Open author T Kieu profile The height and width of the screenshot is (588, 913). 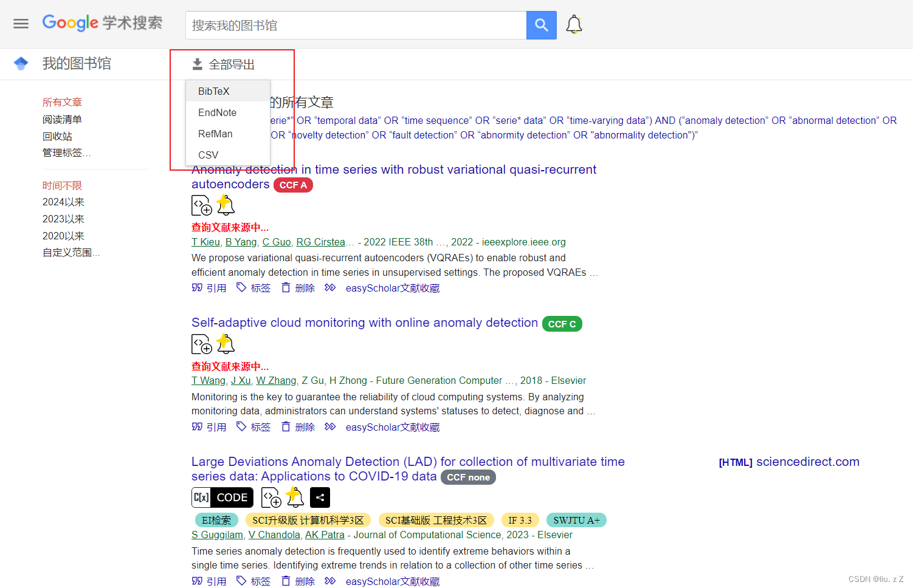coord(205,242)
